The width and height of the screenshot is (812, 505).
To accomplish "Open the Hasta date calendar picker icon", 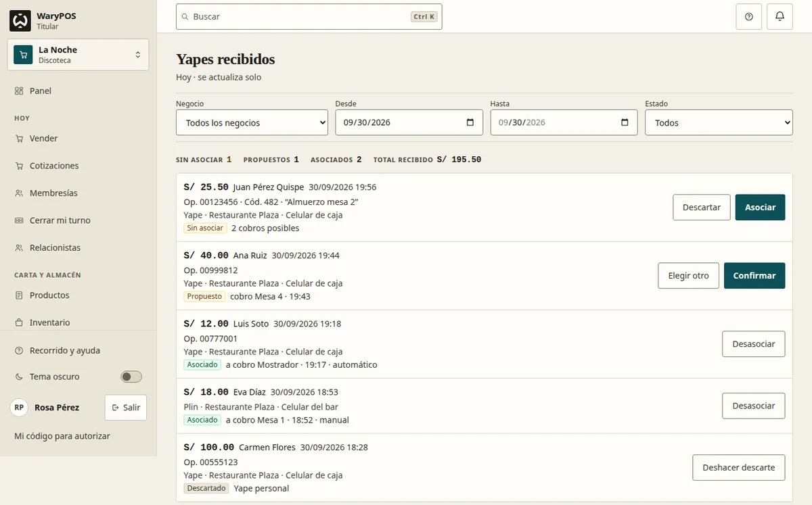I will [625, 123].
